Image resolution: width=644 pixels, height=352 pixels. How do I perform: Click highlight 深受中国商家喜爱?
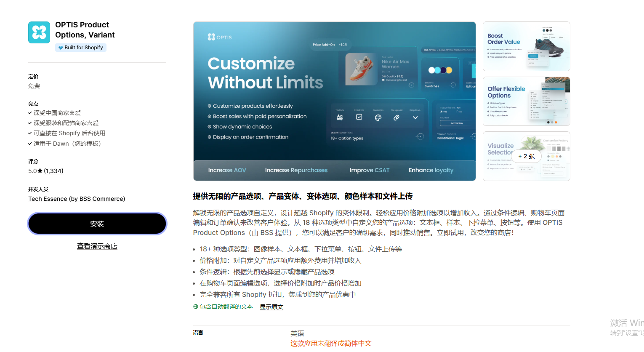pyautogui.click(x=57, y=113)
